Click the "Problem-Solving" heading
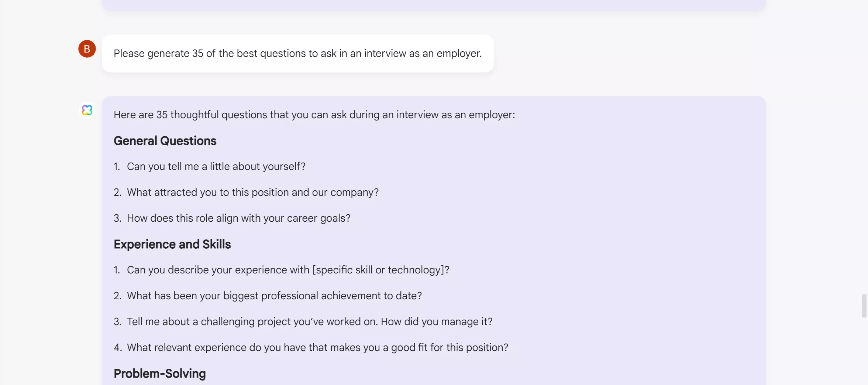Viewport: 868px width, 385px height. point(159,374)
